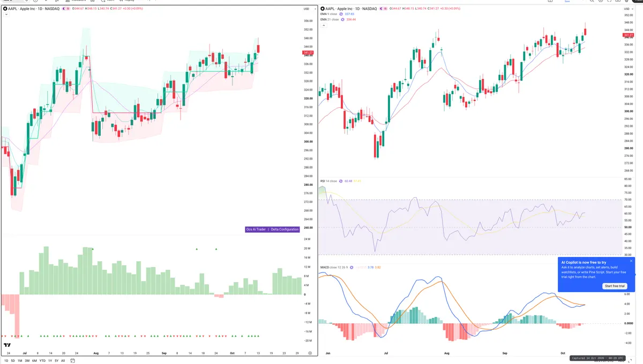The image size is (643, 364).
Task: Click the 268.00 label on right price axis
Action: 628,170
